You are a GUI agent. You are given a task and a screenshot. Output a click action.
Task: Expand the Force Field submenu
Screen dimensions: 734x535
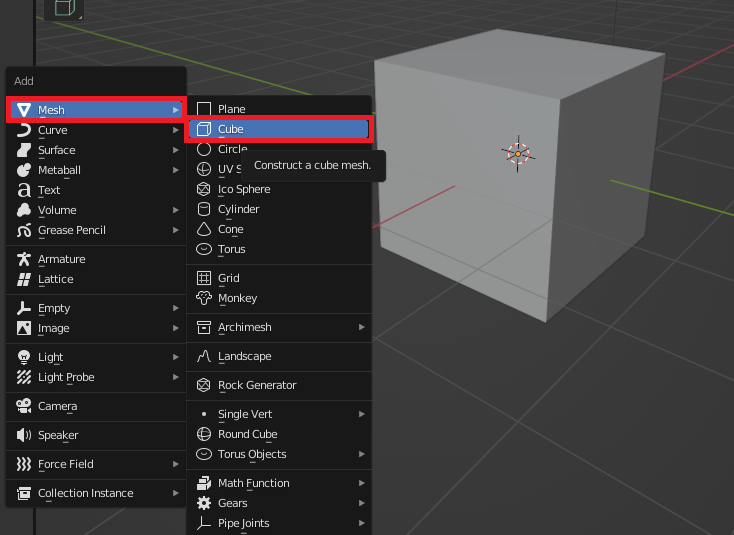(175, 464)
